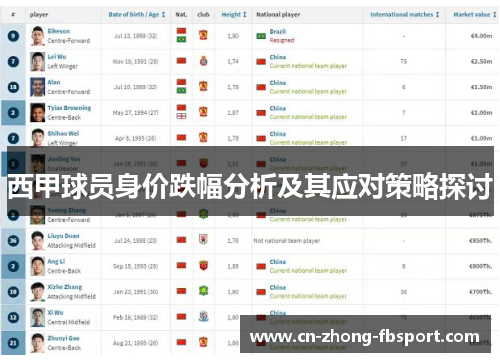The image size is (500, 362).
Task: Click 'Not national team player' text for Liuyu Duan
Action: tap(287, 240)
